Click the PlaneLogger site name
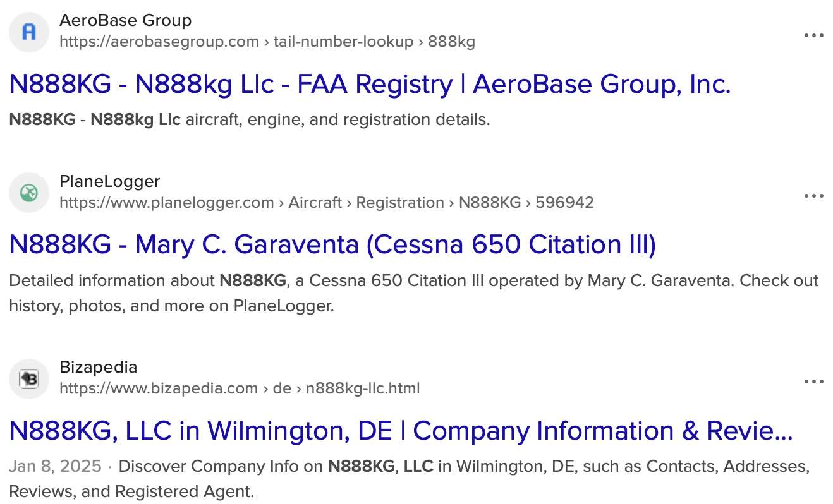Viewport: 833px width, 504px height. pos(110,181)
